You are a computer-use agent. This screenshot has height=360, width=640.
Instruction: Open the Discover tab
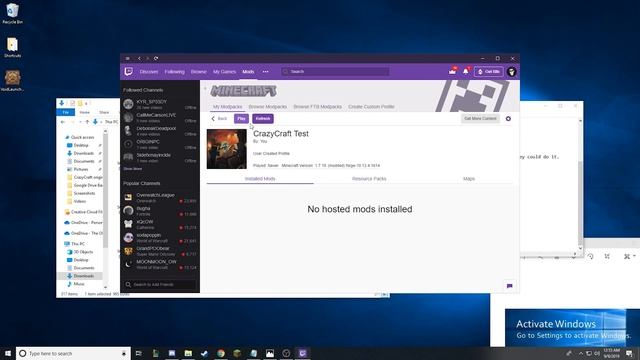149,72
